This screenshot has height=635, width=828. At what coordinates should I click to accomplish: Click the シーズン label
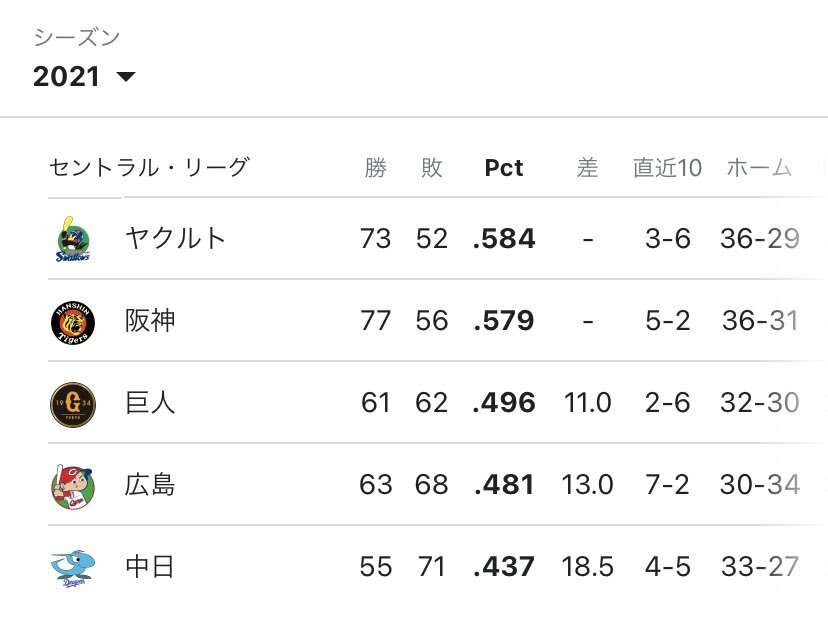coord(77,38)
